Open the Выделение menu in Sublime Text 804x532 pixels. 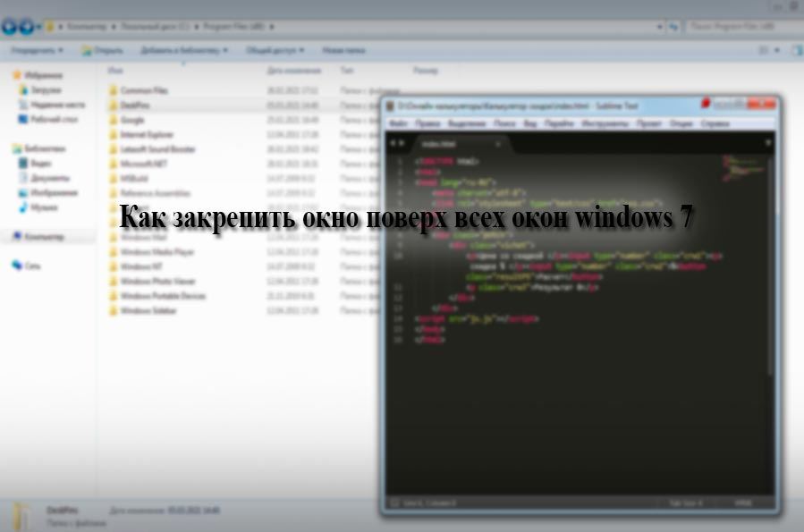(x=467, y=123)
